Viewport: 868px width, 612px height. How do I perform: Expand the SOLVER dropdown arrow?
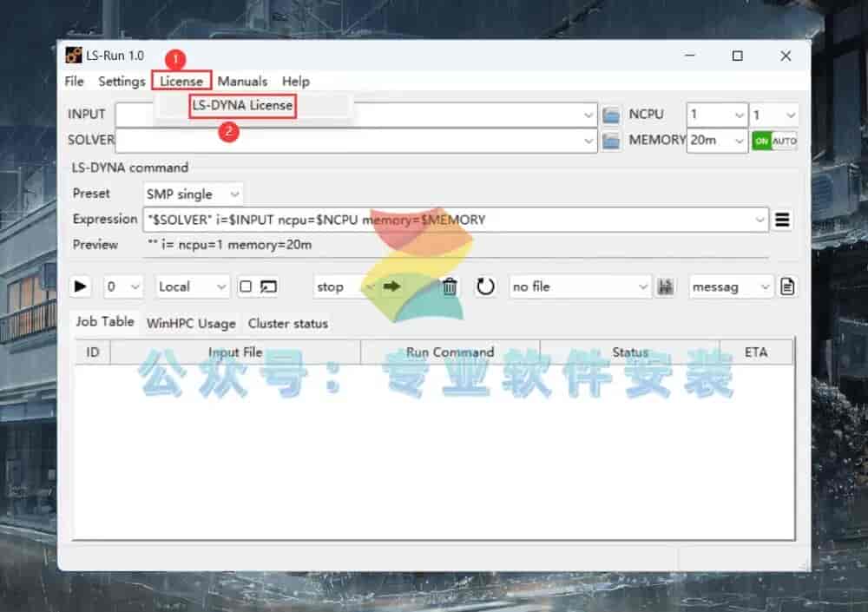588,141
